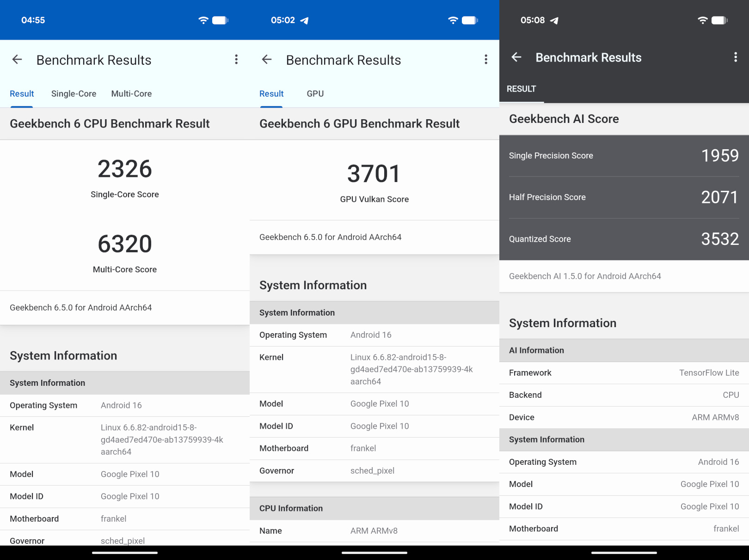Select Result tab on CPU benchmark screen

[22, 94]
